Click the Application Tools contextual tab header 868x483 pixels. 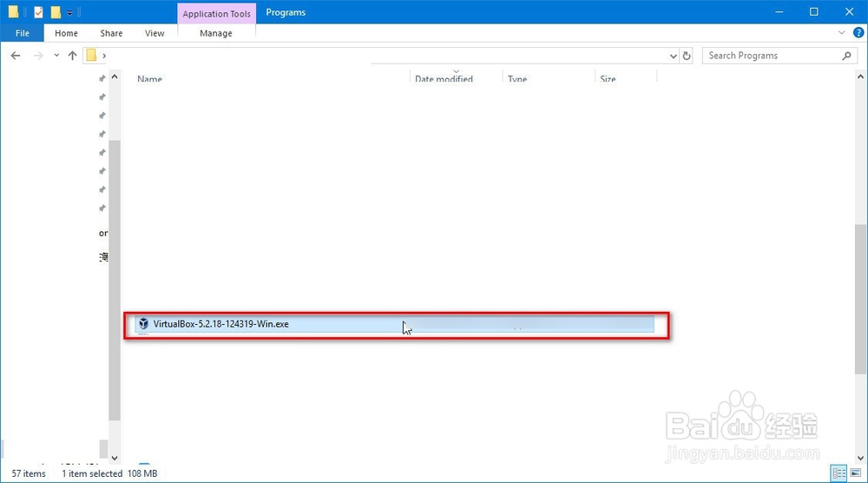216,14
